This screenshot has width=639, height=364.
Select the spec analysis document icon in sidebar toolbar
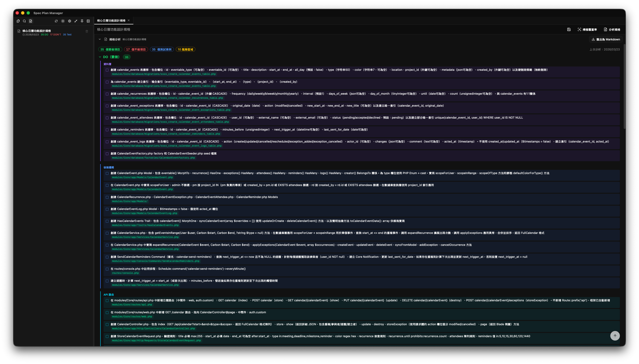pyautogui.click(x=30, y=21)
